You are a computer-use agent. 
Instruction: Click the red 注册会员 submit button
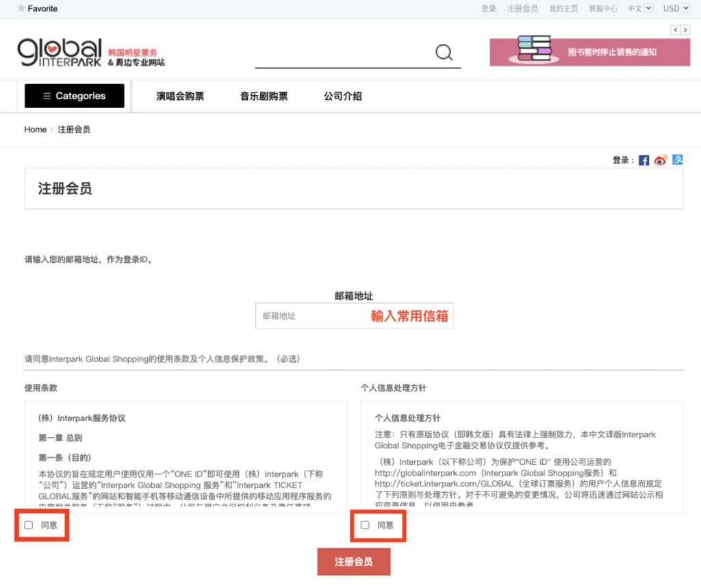click(x=353, y=561)
